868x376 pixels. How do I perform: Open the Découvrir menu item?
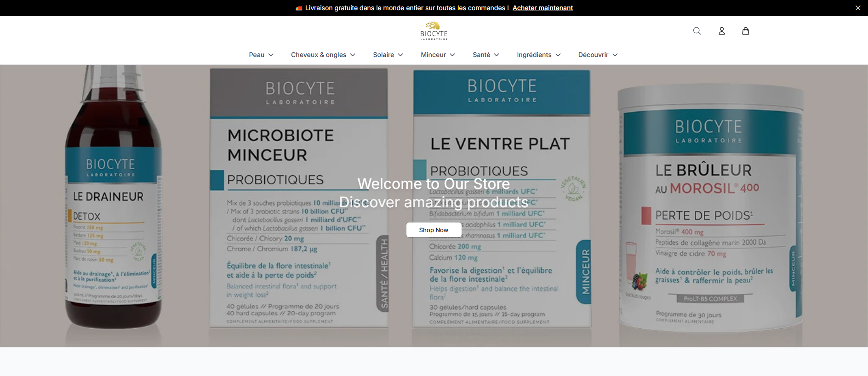coord(593,55)
